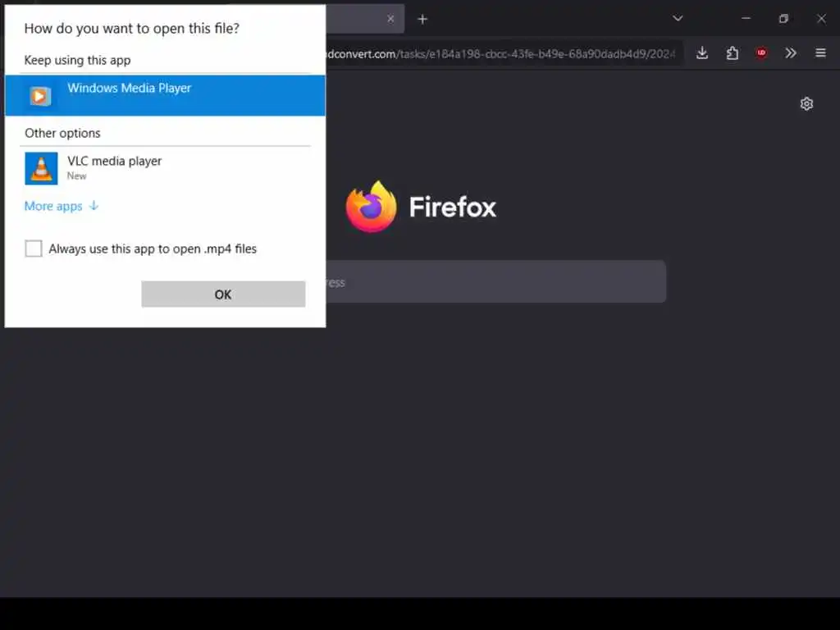Click the uBlock Origin shield icon
This screenshot has width=840, height=630.
tap(761, 52)
